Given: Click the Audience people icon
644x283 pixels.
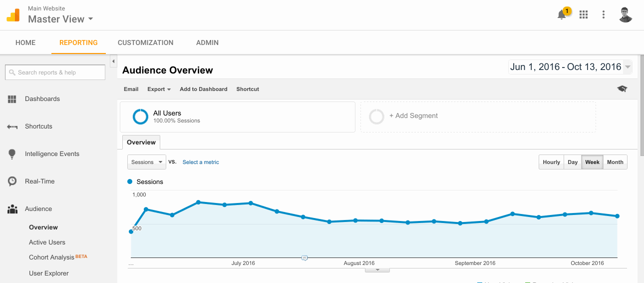Looking at the screenshot, I should click(12, 209).
